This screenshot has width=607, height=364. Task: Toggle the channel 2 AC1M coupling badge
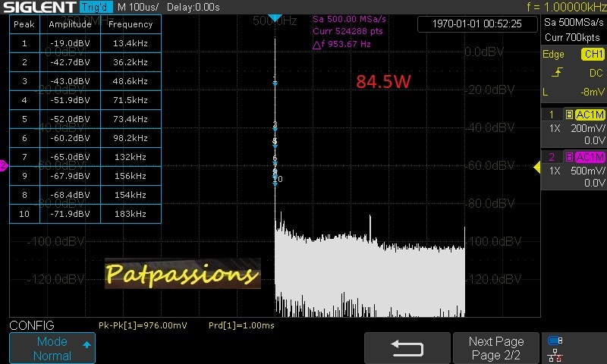[590, 157]
